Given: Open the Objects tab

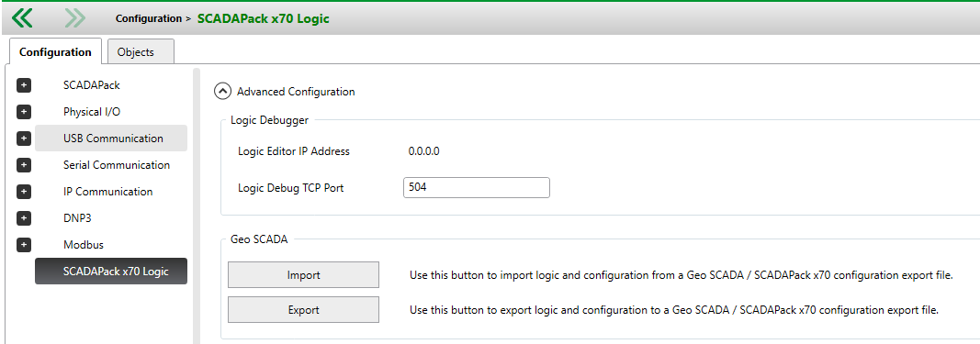Looking at the screenshot, I should (141, 51).
